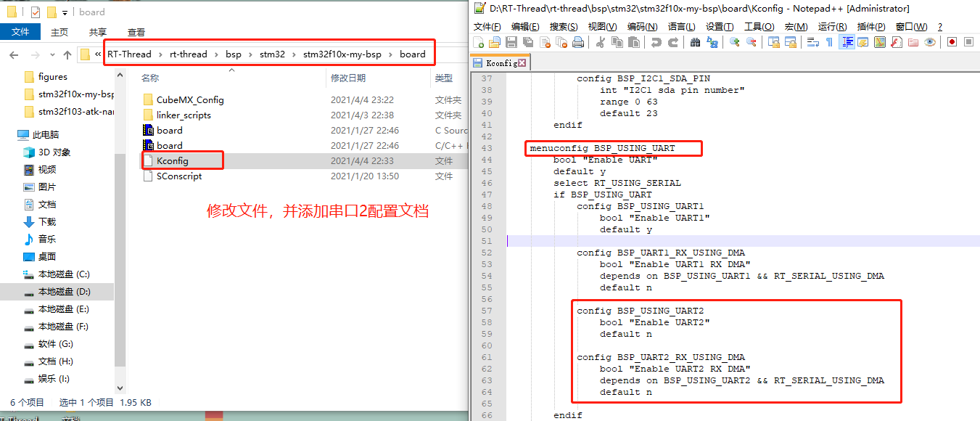Print the document with the printer icon
Image resolution: width=980 pixels, height=421 pixels.
tap(578, 43)
